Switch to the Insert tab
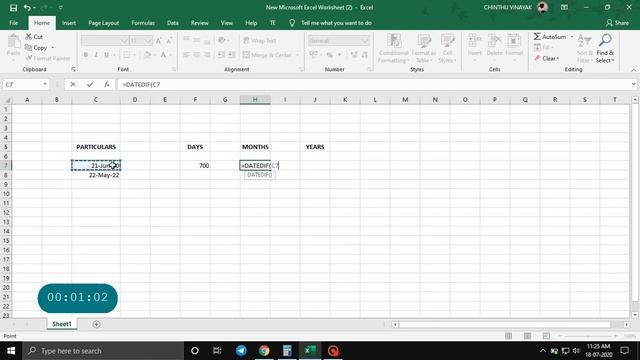This screenshot has width=640, height=360. tap(69, 23)
